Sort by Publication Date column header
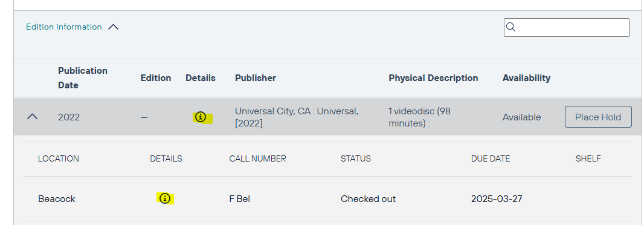Screen dimensions: 644x225 83,78
